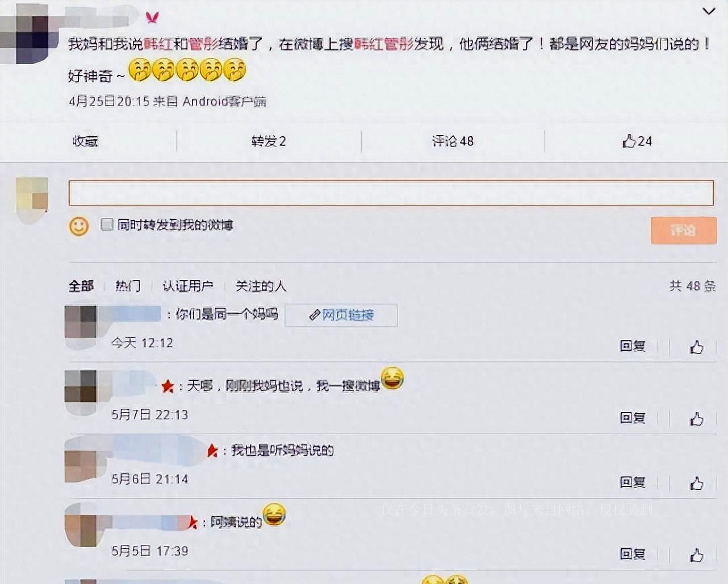This screenshot has width=728, height=584.
Task: Click 转发 2 to repost
Action: [269, 141]
